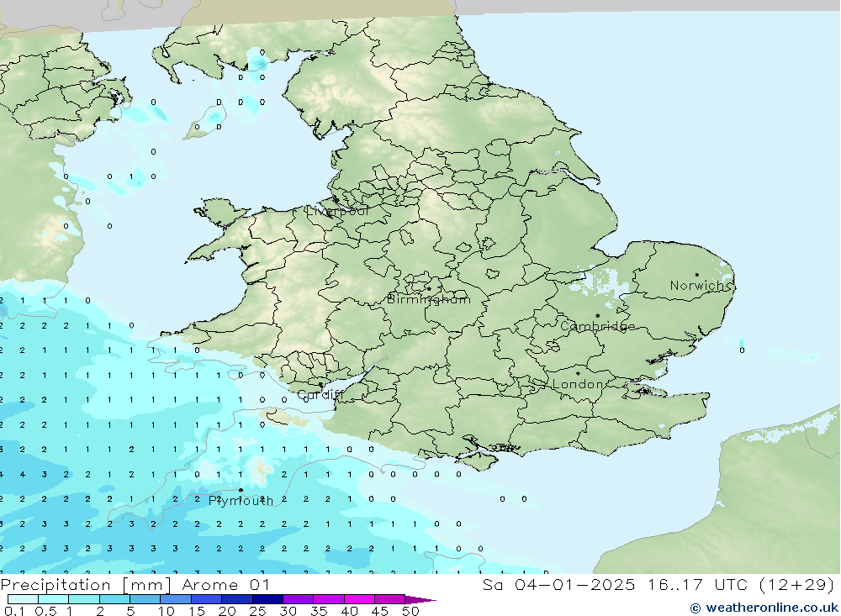Image resolution: width=841 pixels, height=616 pixels.
Task: Click the 'Arome 01' model name
Action: [225, 585]
